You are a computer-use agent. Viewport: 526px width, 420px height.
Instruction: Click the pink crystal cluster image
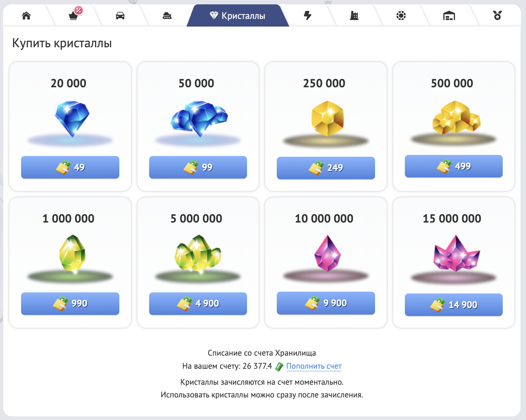(456, 254)
